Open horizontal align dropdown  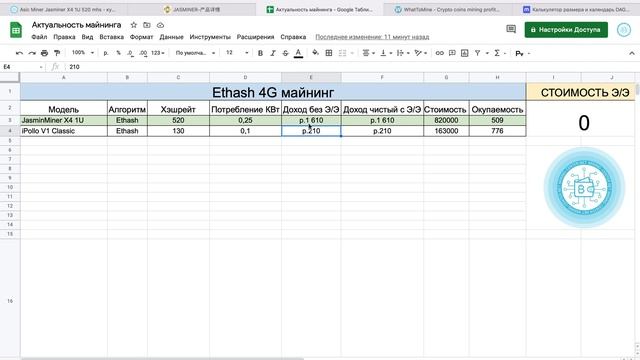click(369, 53)
